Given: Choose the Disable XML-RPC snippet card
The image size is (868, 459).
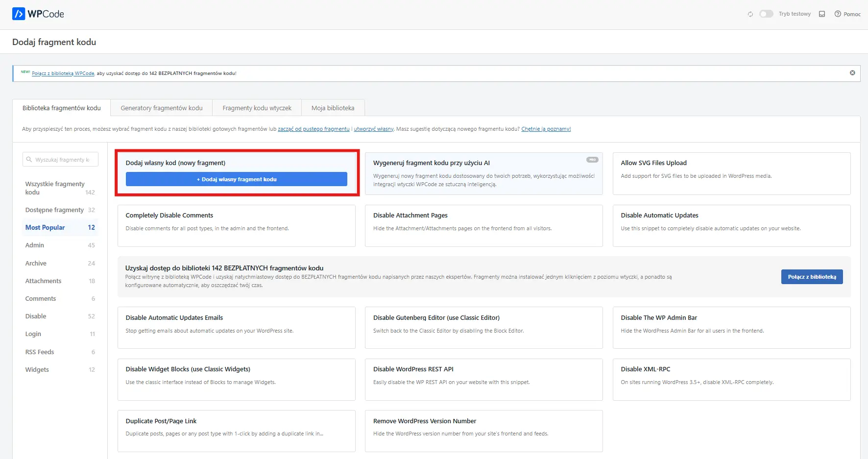Looking at the screenshot, I should [731, 380].
